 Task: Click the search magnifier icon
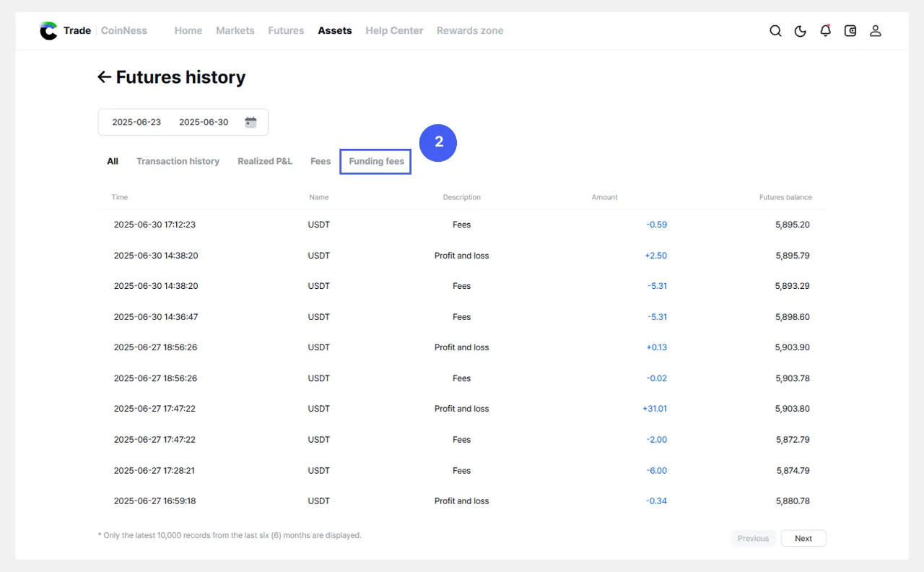click(x=775, y=31)
